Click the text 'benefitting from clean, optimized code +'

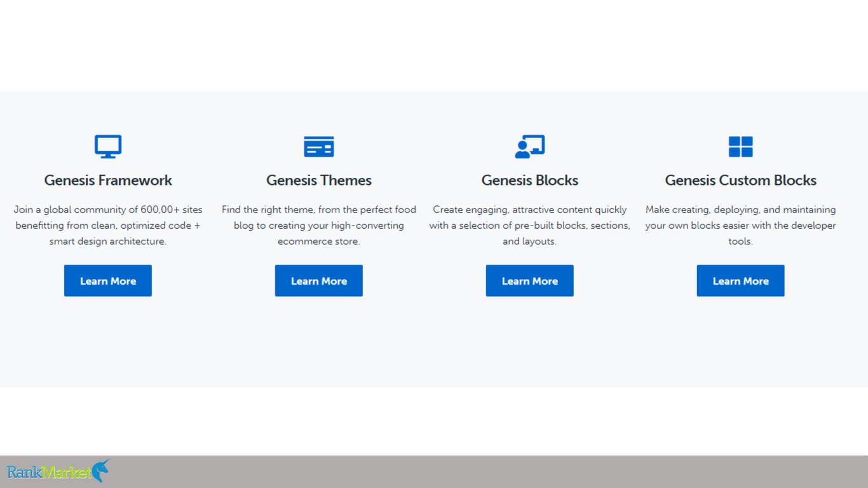(x=108, y=226)
